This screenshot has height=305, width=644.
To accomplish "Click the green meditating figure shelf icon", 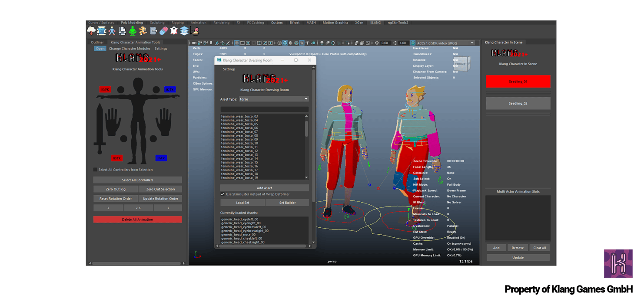I will [x=133, y=30].
